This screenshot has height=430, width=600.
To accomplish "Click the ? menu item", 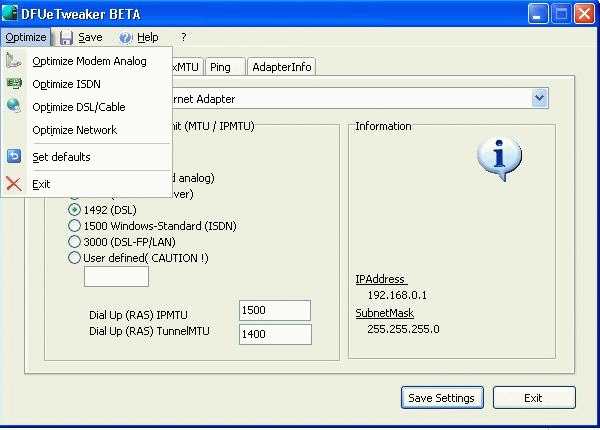I will pyautogui.click(x=184, y=37).
